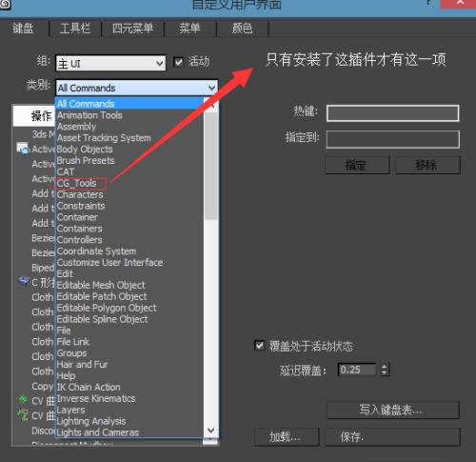Open the 组 dropdown showing 主 UI

point(110,63)
